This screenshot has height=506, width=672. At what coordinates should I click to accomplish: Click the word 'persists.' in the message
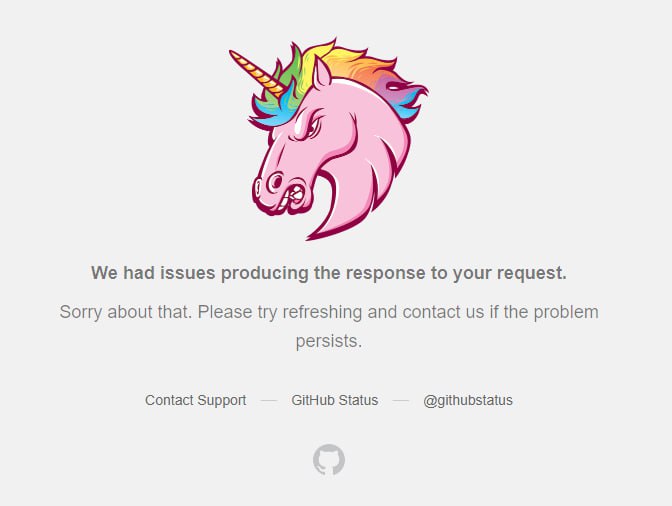tap(329, 341)
